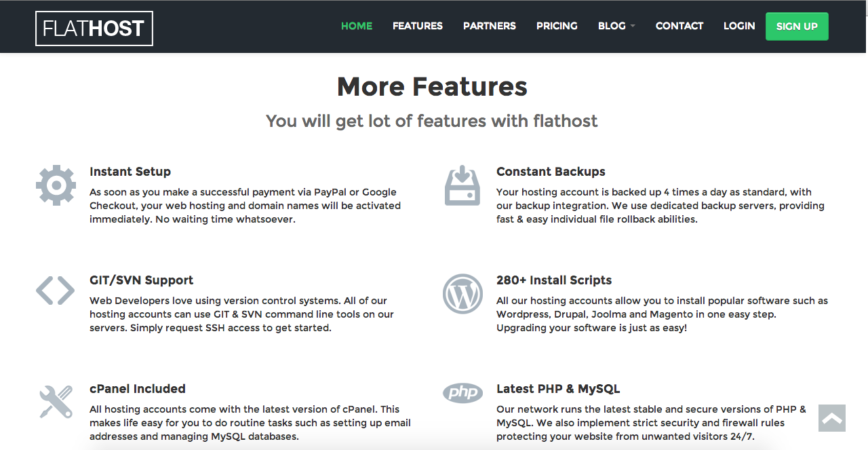The height and width of the screenshot is (450, 868).
Task: Click the WordPress logo icon
Action: coord(462,293)
